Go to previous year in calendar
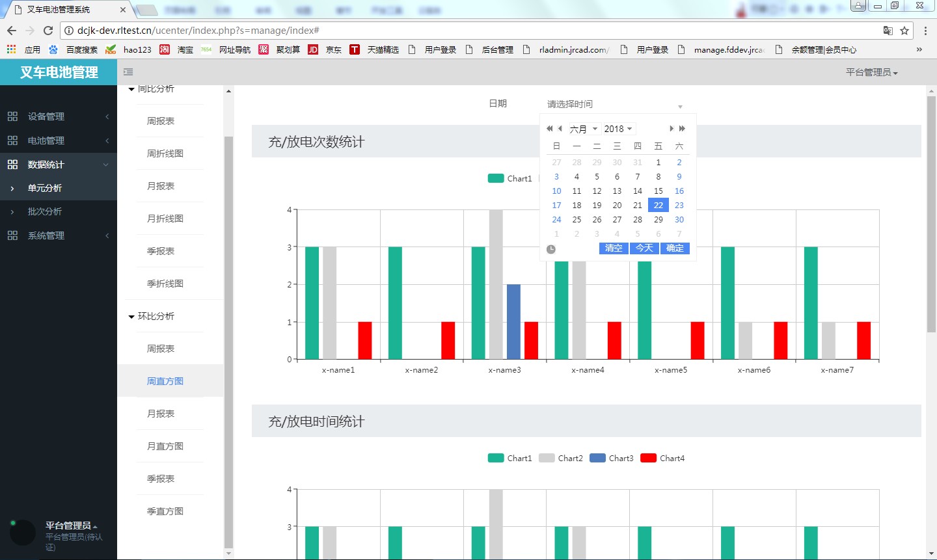This screenshot has width=937, height=560. 549,129
